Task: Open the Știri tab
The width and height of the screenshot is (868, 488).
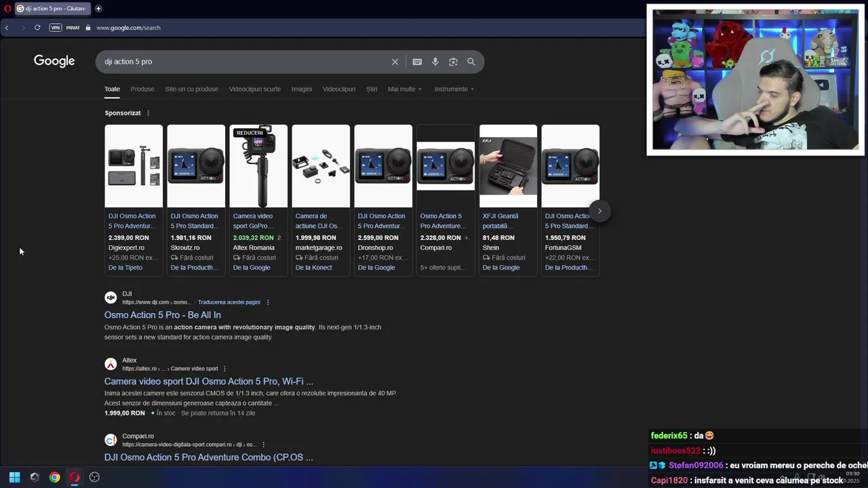Action: click(x=372, y=89)
